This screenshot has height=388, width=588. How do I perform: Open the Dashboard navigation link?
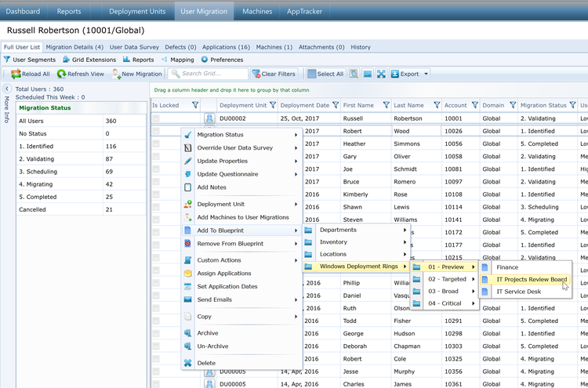pyautogui.click(x=23, y=11)
